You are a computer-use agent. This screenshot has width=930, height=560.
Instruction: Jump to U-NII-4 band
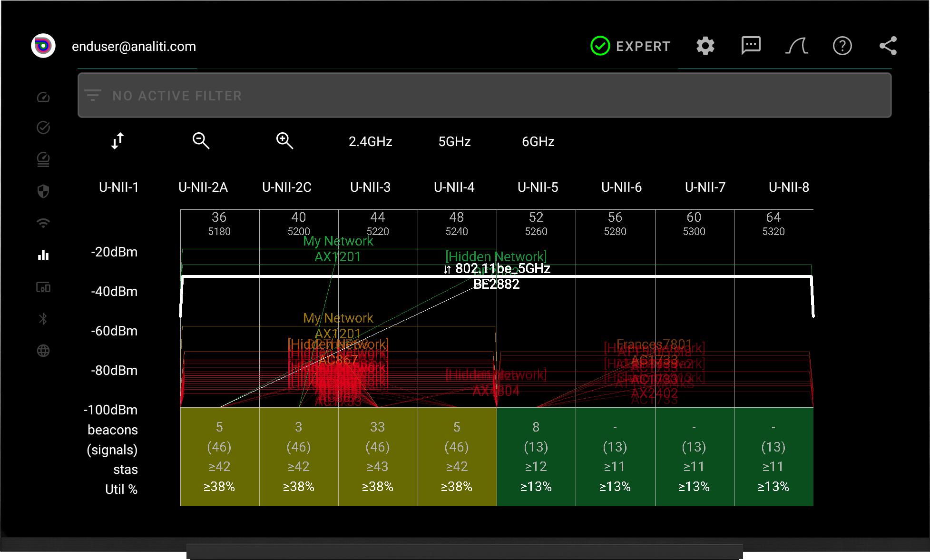point(454,187)
